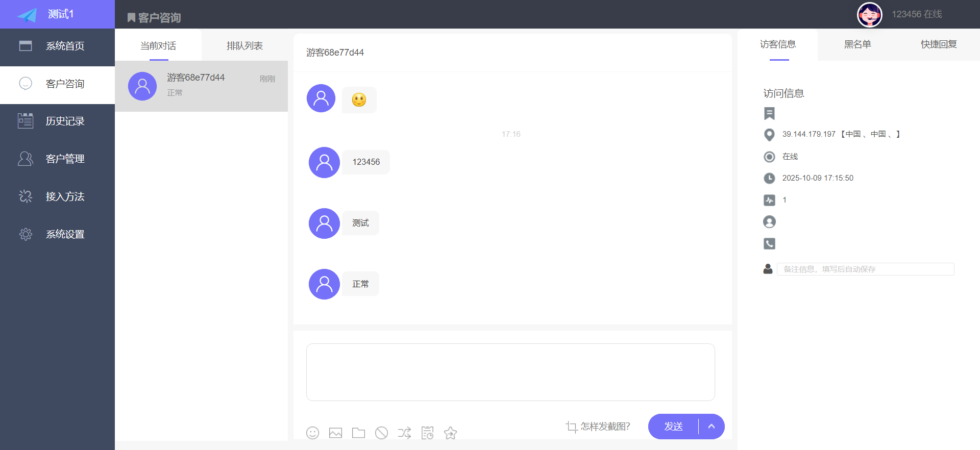Open the 黑名单 tab

coord(857,44)
